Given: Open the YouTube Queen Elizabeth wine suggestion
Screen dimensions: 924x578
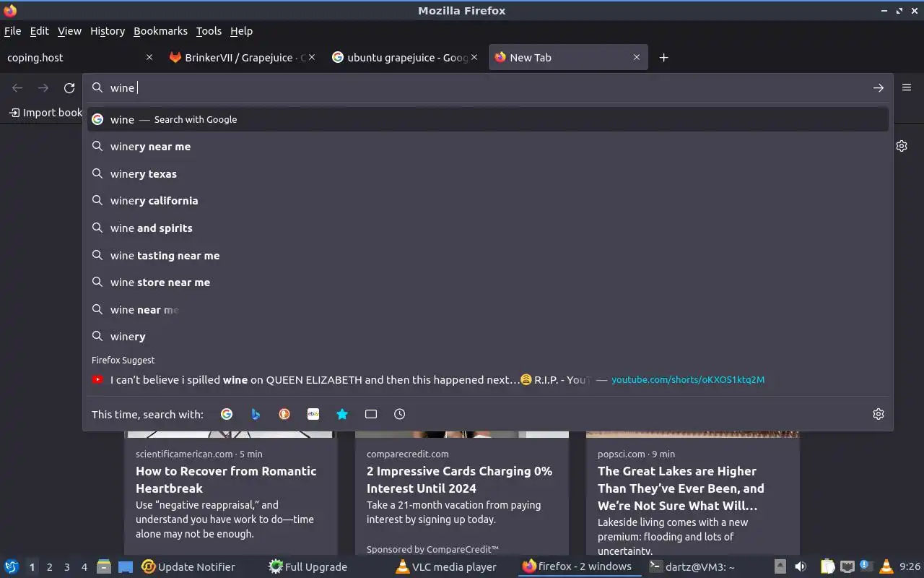Looking at the screenshot, I should click(x=488, y=379).
